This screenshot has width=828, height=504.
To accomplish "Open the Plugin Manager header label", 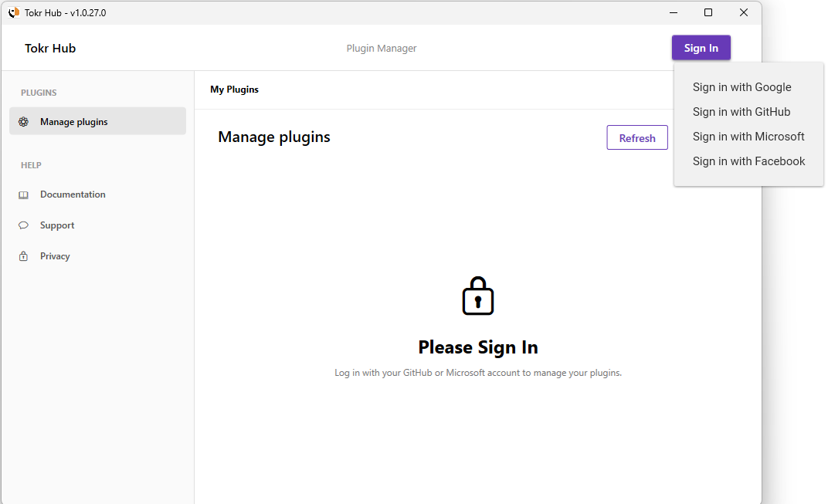I will coord(382,48).
